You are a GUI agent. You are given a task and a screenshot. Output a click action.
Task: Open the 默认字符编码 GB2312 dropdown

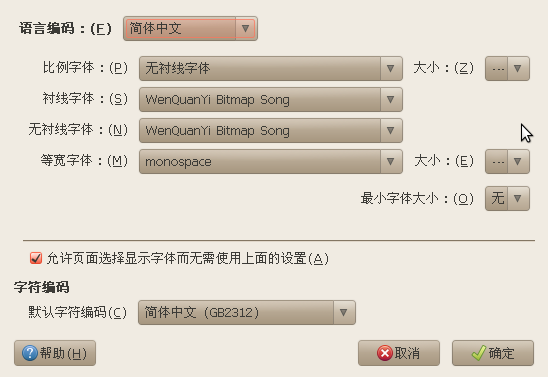point(247,312)
